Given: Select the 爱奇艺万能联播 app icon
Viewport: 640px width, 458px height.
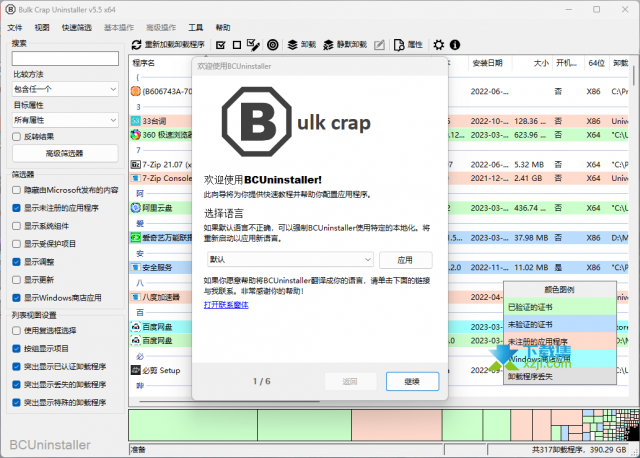Looking at the screenshot, I should click(136, 238).
